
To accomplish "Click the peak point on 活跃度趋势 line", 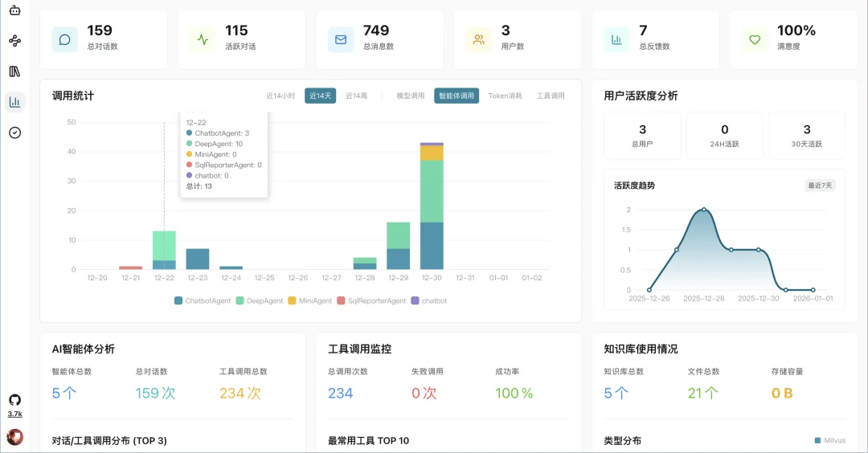I will [703, 210].
